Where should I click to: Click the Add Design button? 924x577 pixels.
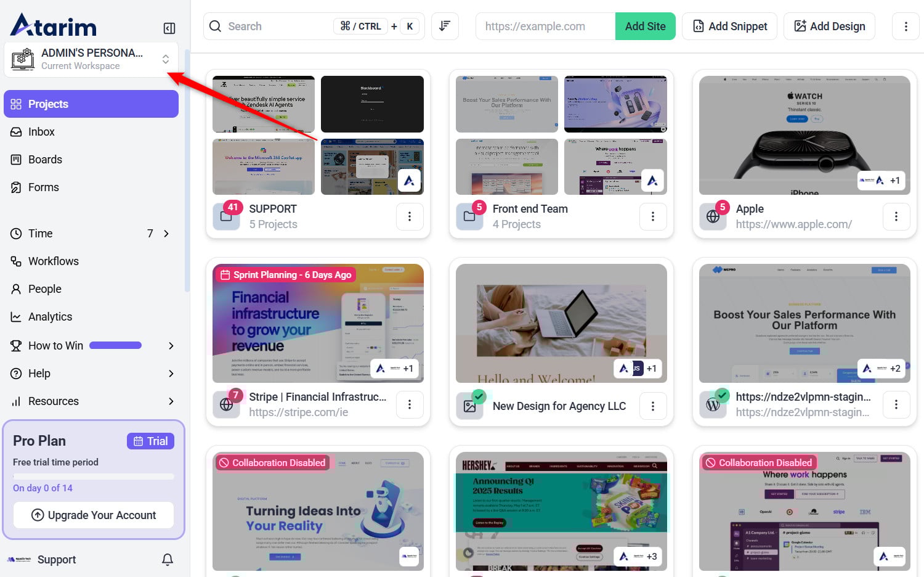pos(829,27)
